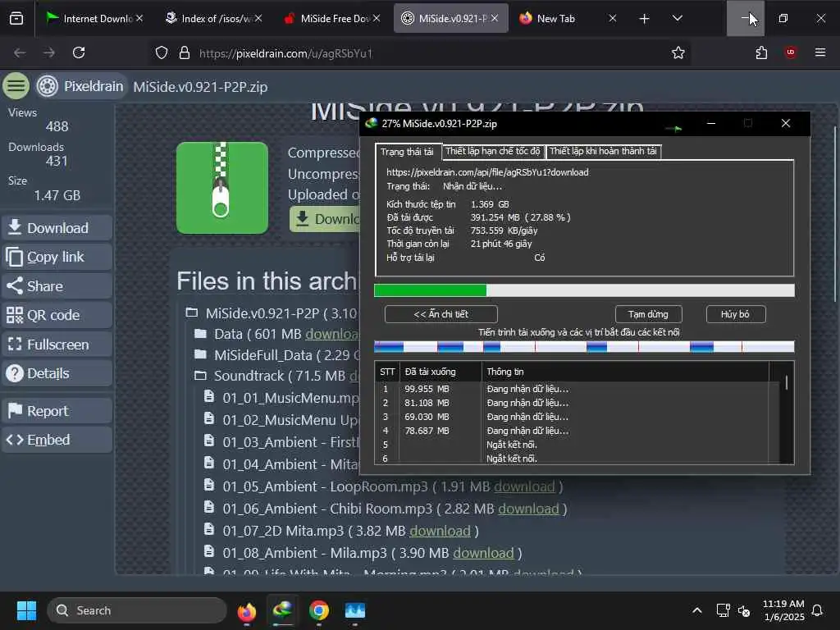Download the Data folder via link
Viewport: 840px width, 630px height.
(332, 334)
